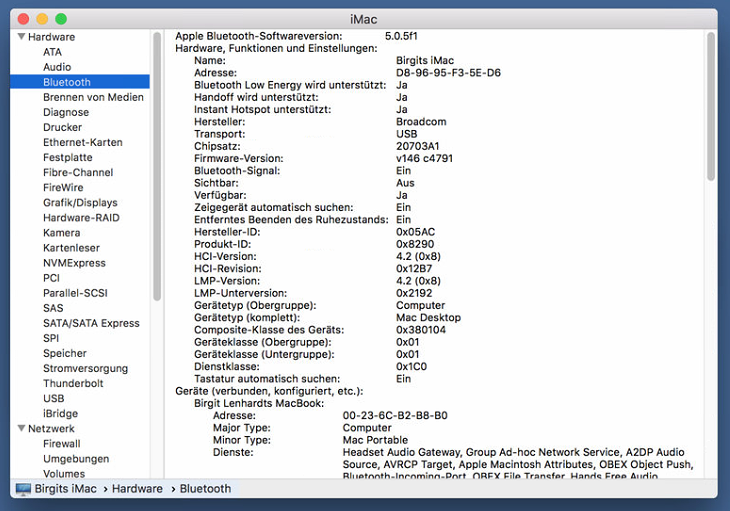Click the name value Birgits iMac

pyautogui.click(x=425, y=61)
